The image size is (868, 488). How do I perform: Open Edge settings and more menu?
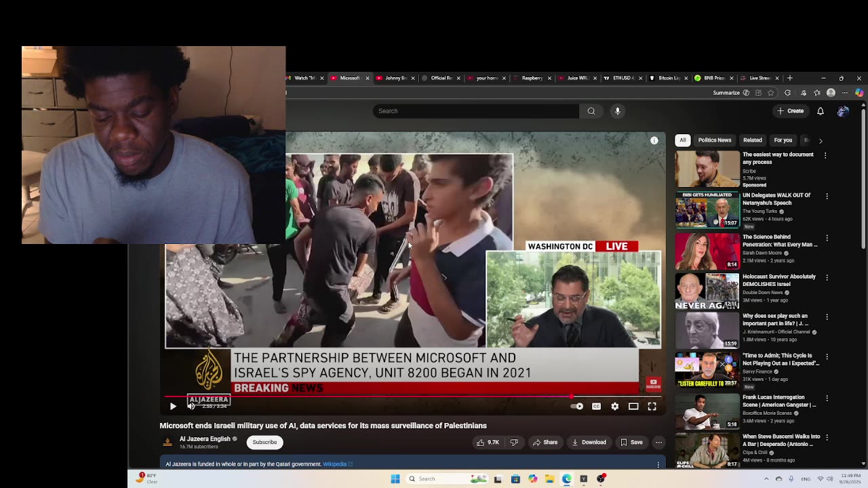(x=845, y=93)
